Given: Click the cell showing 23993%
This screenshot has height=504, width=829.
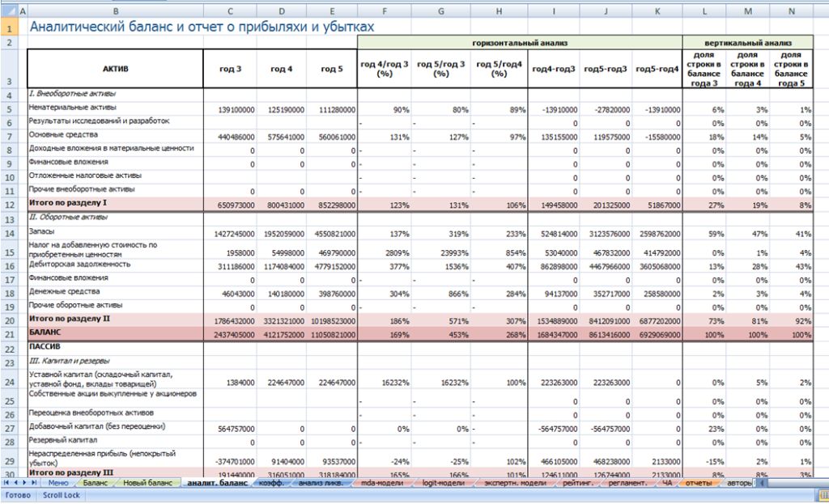Looking at the screenshot, I should point(441,252).
